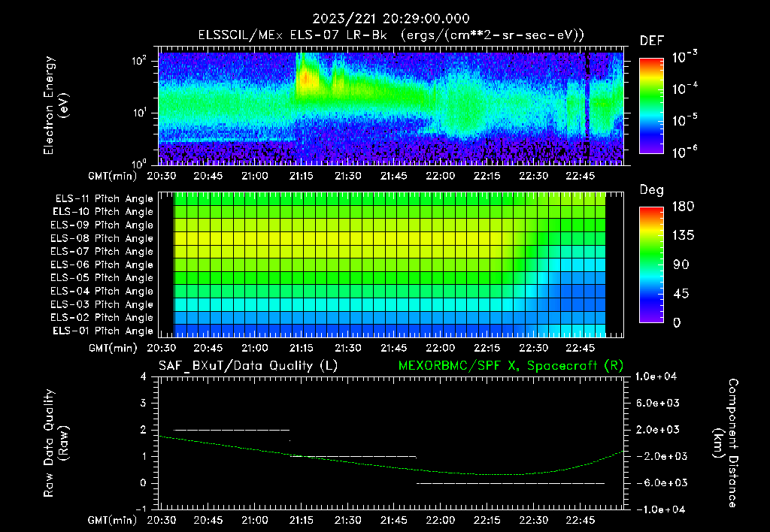Click the 10^-3 DEF scale value
This screenshot has height=532, width=770.
point(684,57)
